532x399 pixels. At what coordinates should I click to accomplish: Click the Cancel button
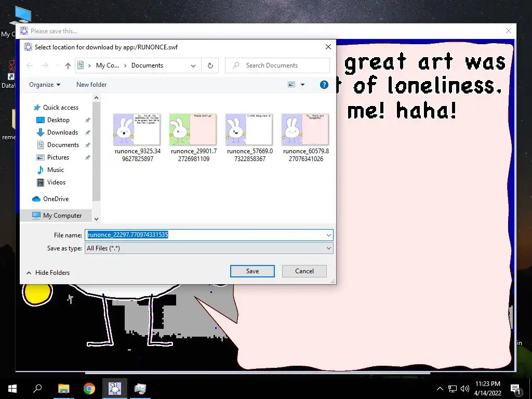pyautogui.click(x=304, y=271)
